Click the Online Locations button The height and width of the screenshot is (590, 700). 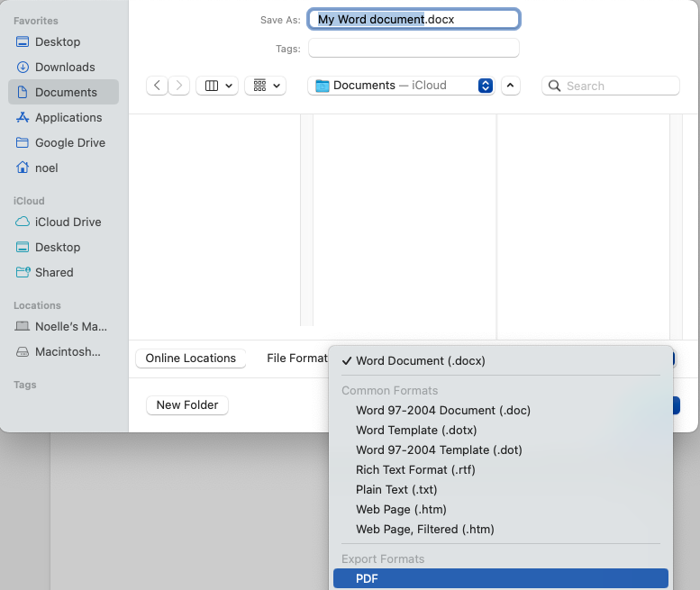191,359
